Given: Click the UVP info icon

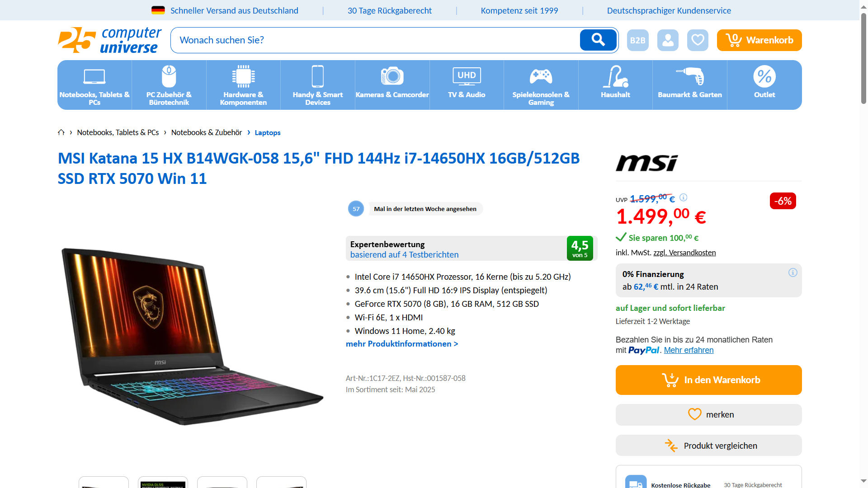Looking at the screenshot, I should [x=684, y=197].
